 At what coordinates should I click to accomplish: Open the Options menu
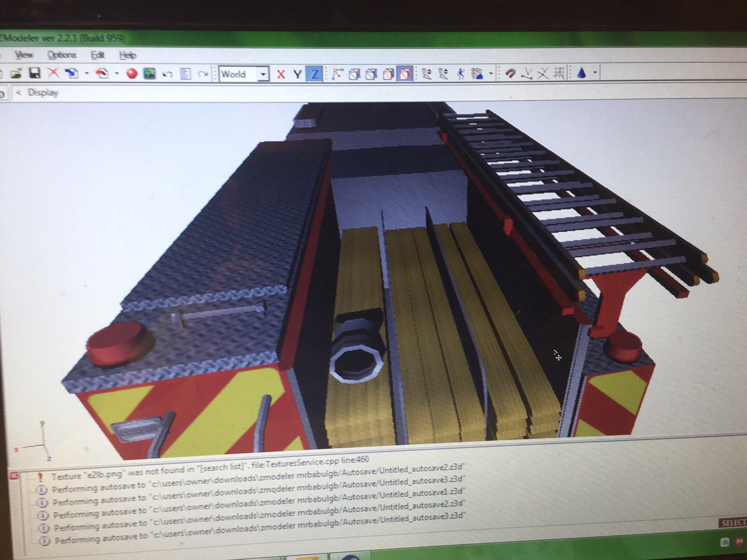62,55
